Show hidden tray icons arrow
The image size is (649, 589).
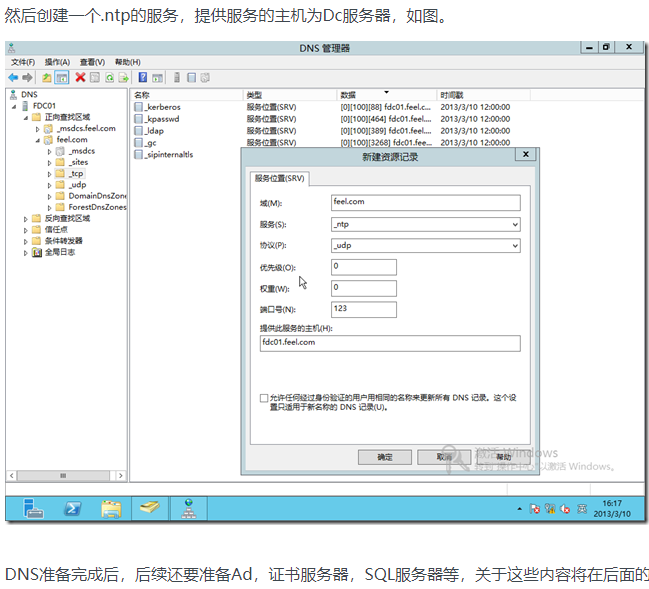pos(519,509)
